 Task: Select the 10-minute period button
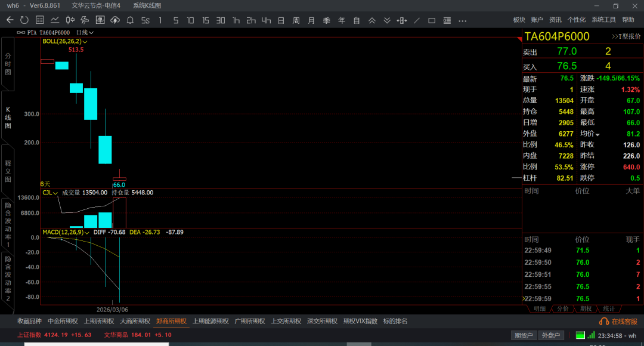pos(191,20)
